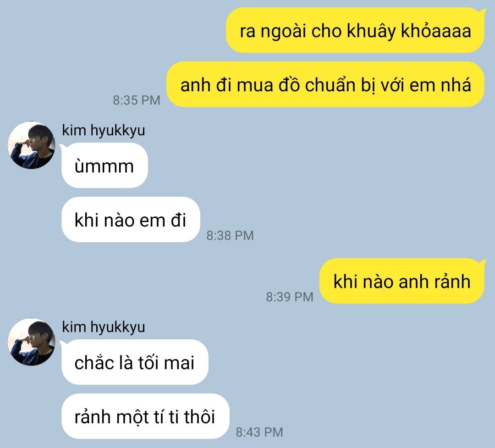Tap the word 'thôi' in the last message
Image resolution: width=495 pixels, height=448 pixels.
[x=199, y=416]
